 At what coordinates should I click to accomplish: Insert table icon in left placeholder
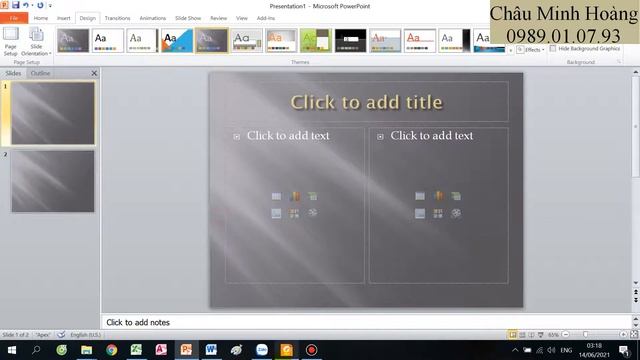pyautogui.click(x=276, y=196)
